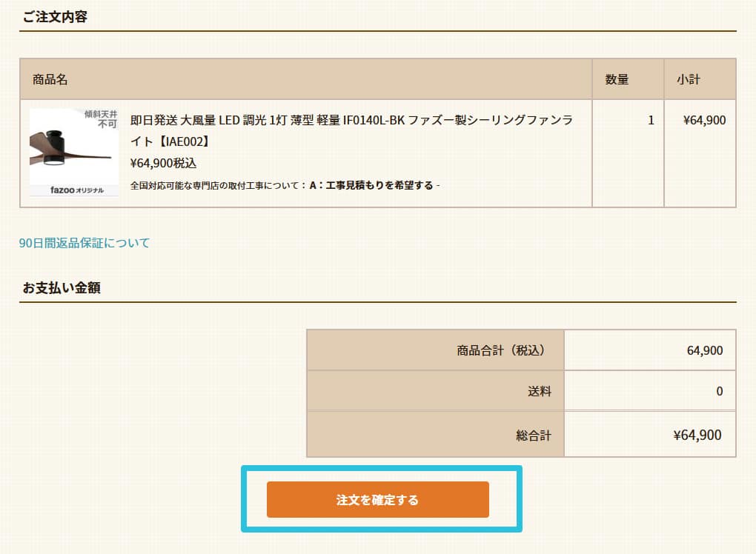This screenshot has height=554, width=756.
Task: Click the quantity value 1 cell
Action: coord(651,120)
